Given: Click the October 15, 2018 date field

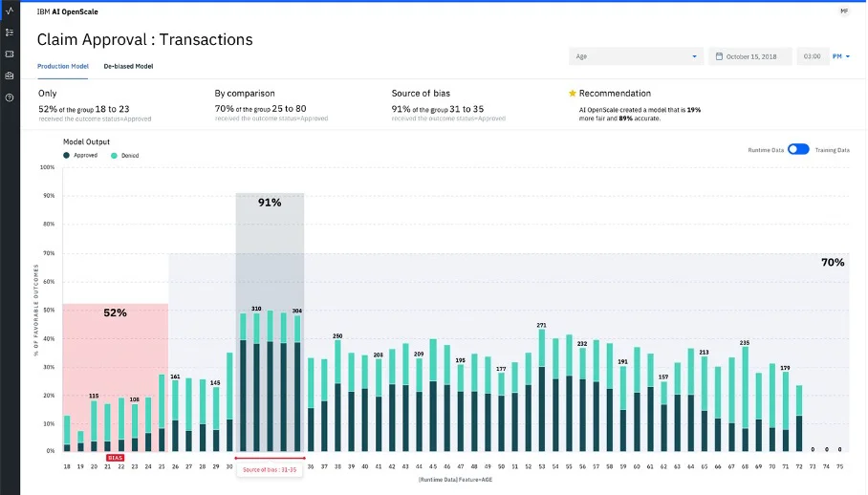Looking at the screenshot, I should pos(750,56).
